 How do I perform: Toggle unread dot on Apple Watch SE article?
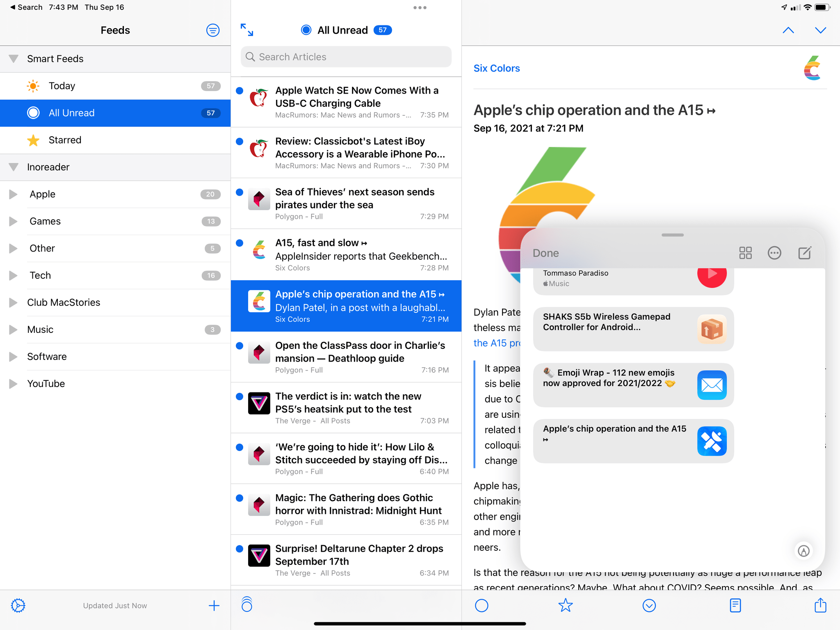(240, 91)
